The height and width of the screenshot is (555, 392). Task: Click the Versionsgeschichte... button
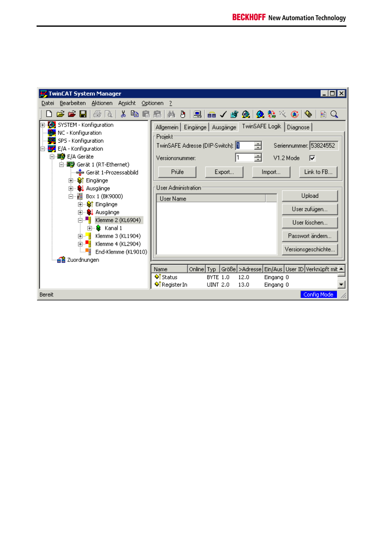tap(310, 250)
